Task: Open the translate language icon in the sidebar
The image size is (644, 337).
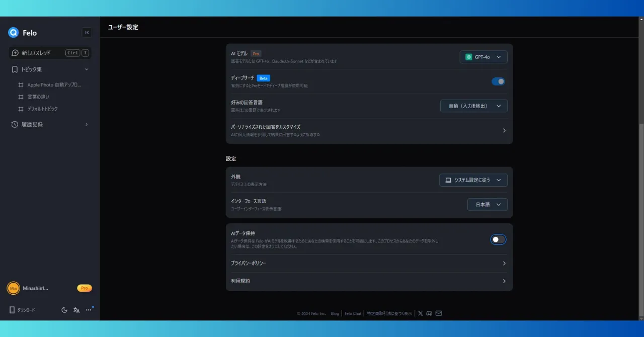Action: 76,310
